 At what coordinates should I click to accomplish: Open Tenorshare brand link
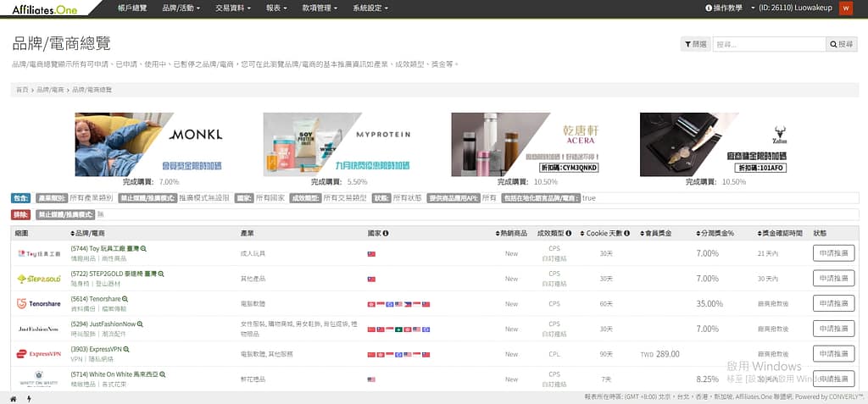(95, 300)
